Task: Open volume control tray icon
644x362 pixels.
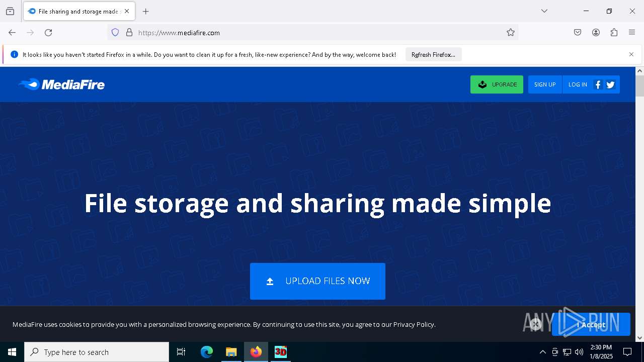Action: coord(579,352)
